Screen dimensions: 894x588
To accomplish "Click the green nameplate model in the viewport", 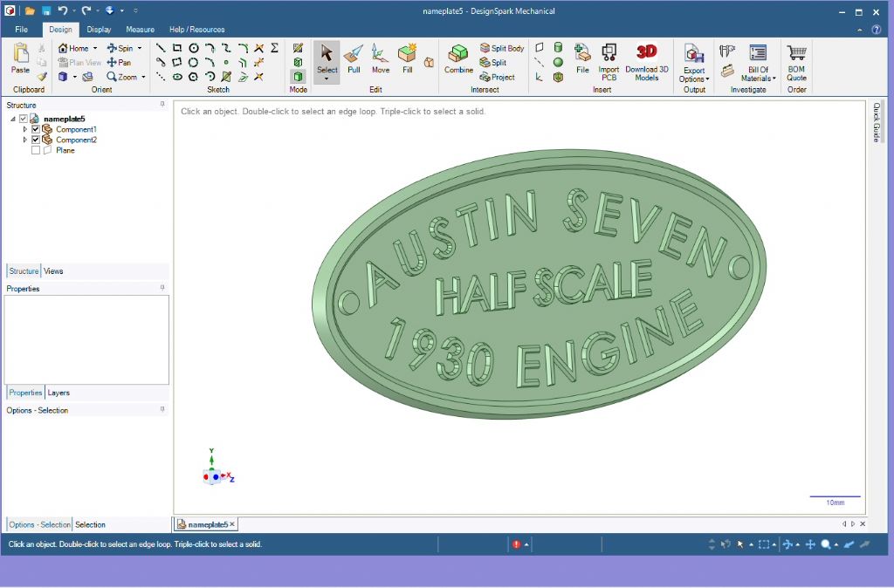I will (x=539, y=284).
